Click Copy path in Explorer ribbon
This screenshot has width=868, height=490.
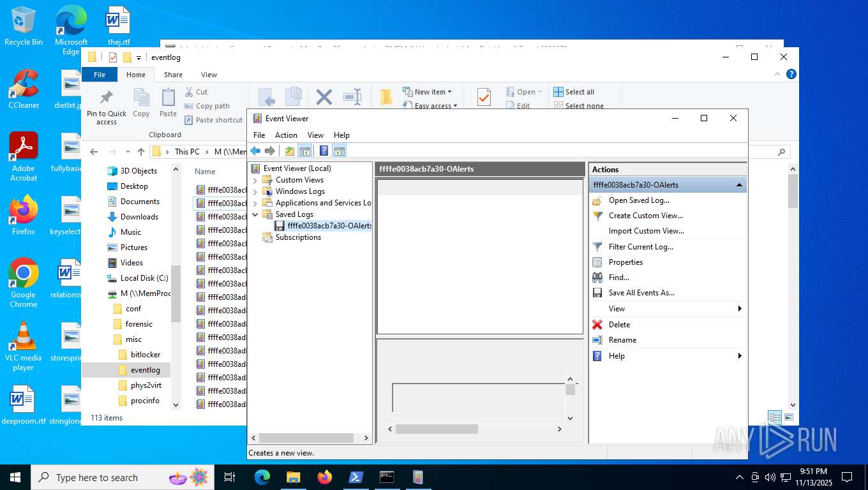pyautogui.click(x=207, y=106)
